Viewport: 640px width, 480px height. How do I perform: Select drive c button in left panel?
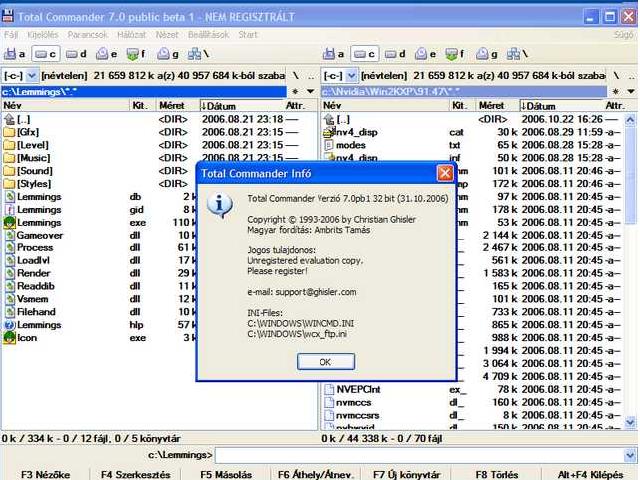click(x=45, y=54)
